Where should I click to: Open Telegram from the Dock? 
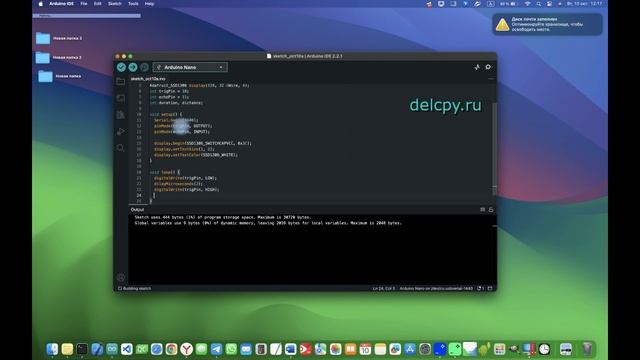click(216, 349)
